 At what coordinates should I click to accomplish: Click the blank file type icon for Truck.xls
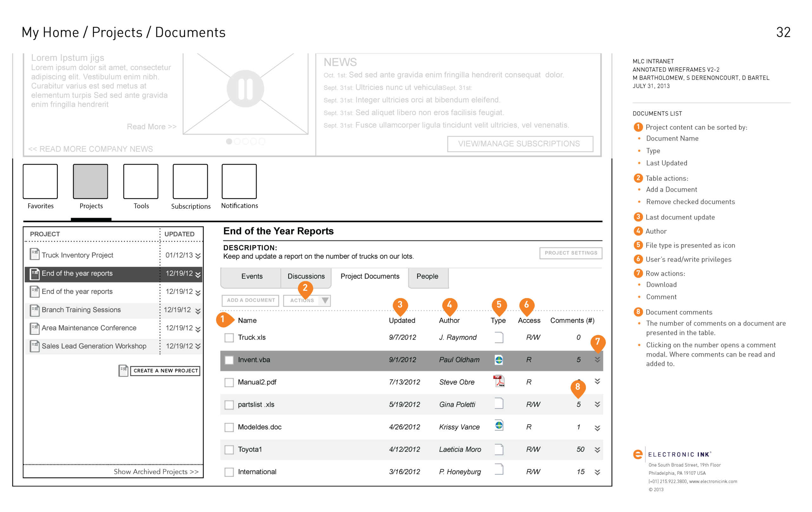[x=499, y=337]
